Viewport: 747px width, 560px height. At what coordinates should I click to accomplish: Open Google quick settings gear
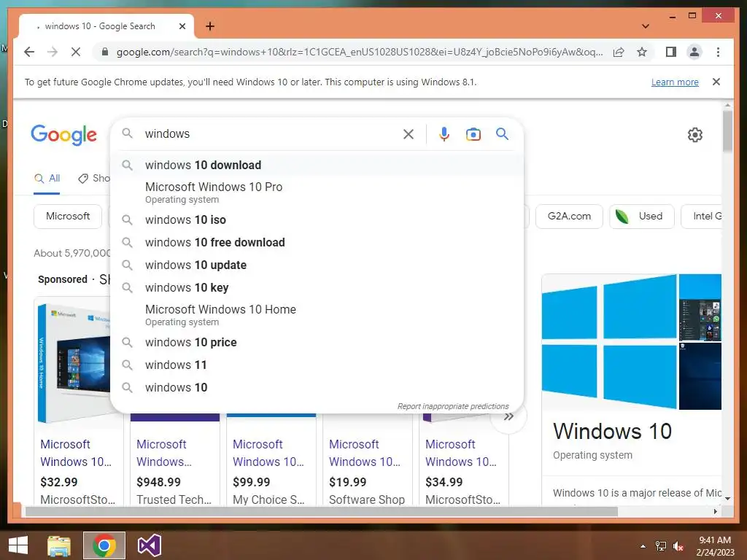(695, 135)
